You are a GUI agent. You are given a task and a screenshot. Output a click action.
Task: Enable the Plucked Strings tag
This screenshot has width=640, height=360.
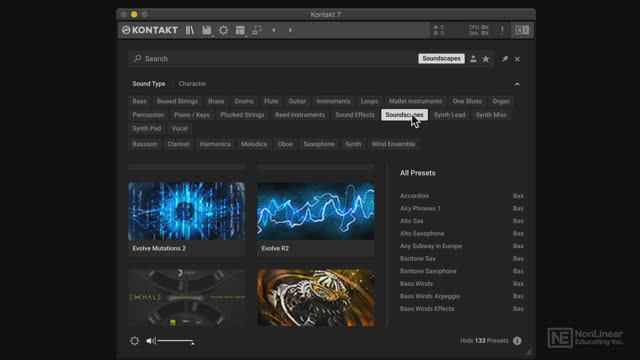[242, 115]
